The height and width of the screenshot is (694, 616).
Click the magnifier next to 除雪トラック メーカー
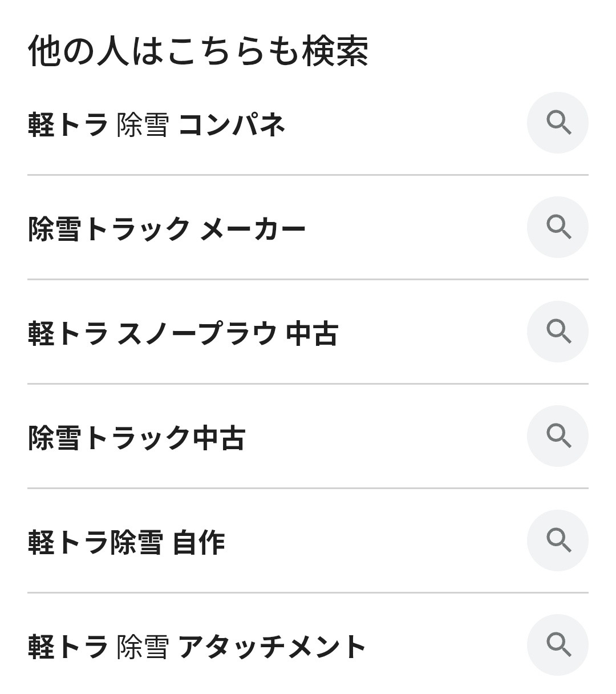(x=557, y=227)
